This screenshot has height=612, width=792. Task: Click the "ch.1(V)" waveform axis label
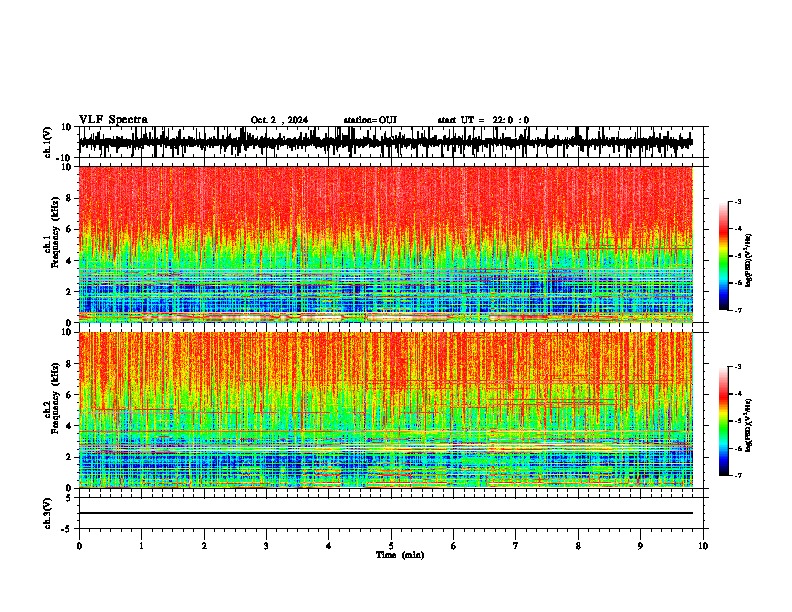pos(48,142)
